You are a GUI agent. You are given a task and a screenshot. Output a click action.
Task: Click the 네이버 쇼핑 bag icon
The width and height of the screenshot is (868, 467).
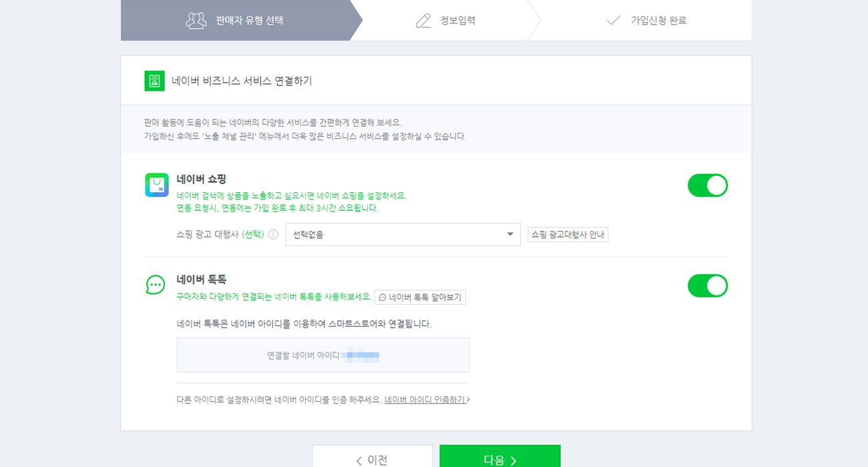click(x=157, y=185)
